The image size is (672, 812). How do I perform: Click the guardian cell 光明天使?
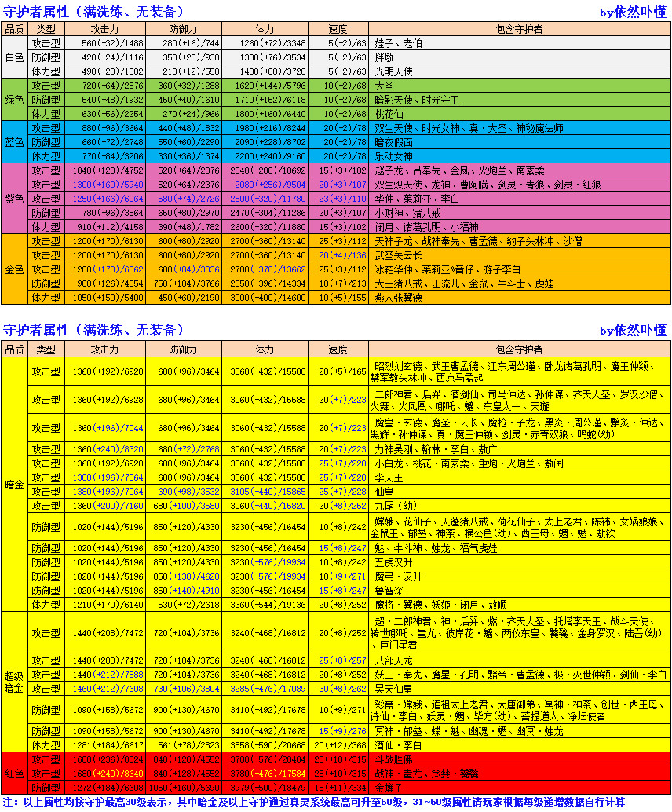tap(519, 71)
